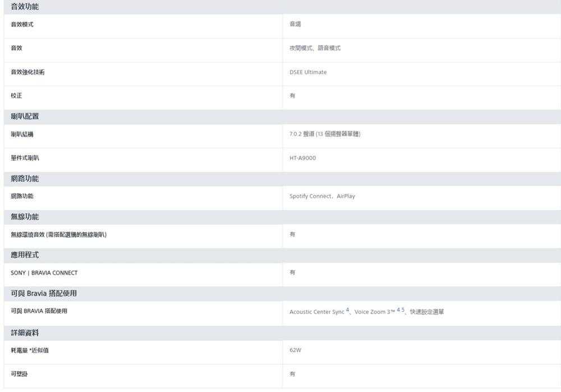This screenshot has width=561, height=392.
Task: Click the SONY | BRAVIA CONNECT row label
Action: [44, 273]
